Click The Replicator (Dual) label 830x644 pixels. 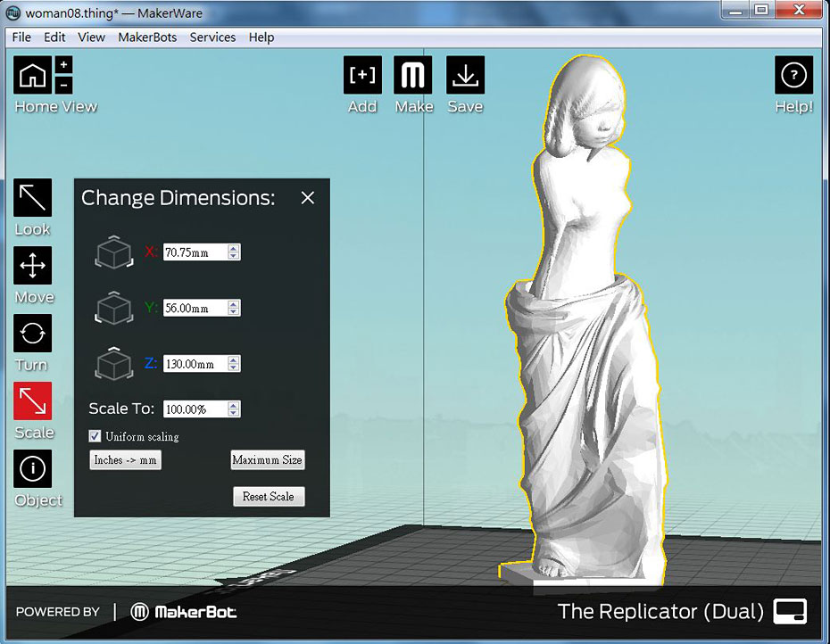(660, 612)
